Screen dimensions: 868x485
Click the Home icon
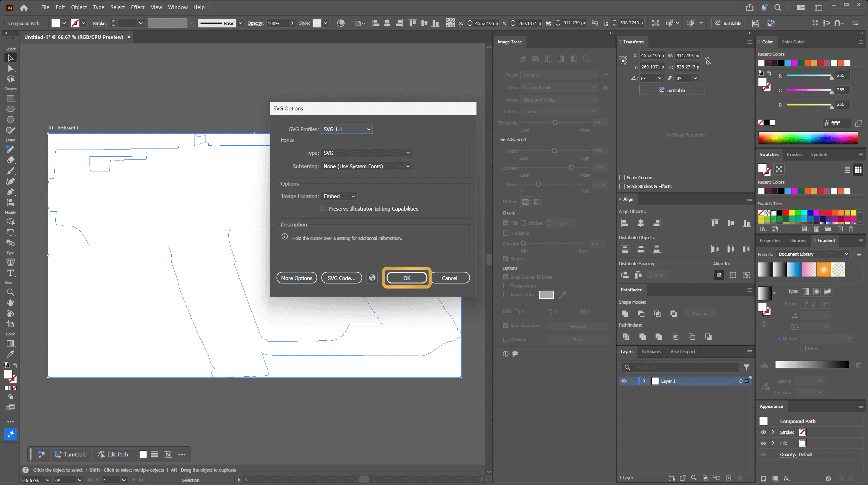point(24,7)
